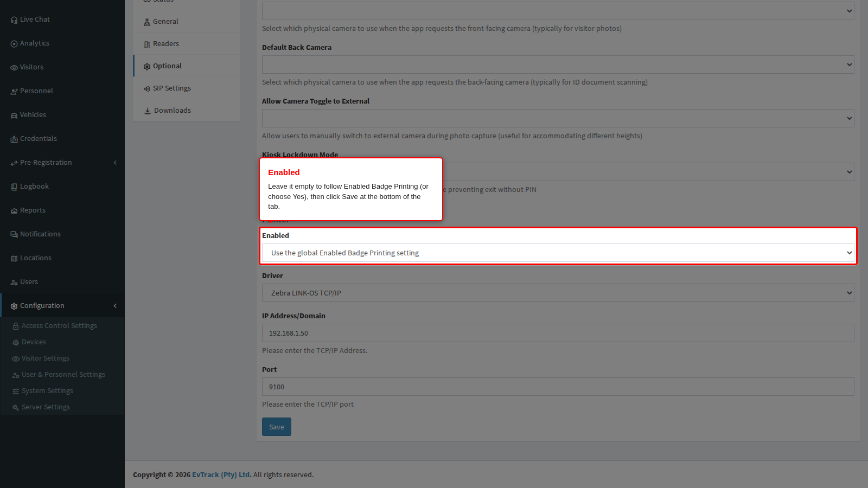Click the Readers door icon
The height and width of the screenshot is (488, 868).
[147, 44]
